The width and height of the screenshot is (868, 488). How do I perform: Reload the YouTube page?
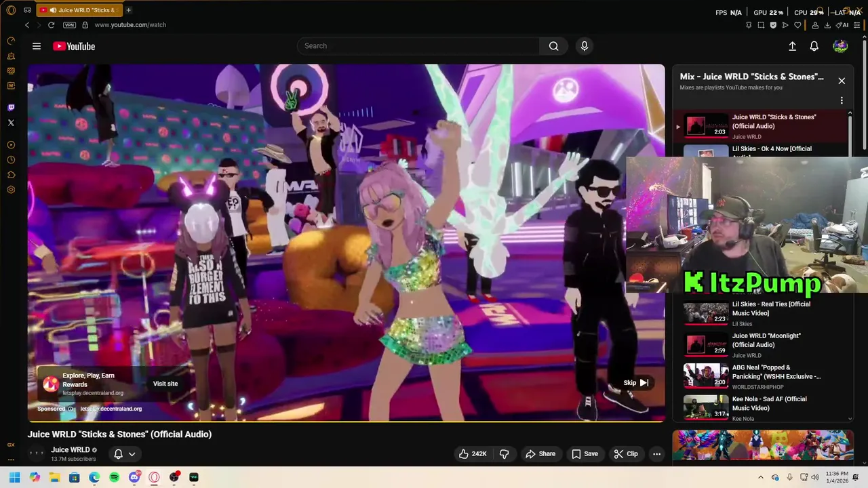[51, 25]
